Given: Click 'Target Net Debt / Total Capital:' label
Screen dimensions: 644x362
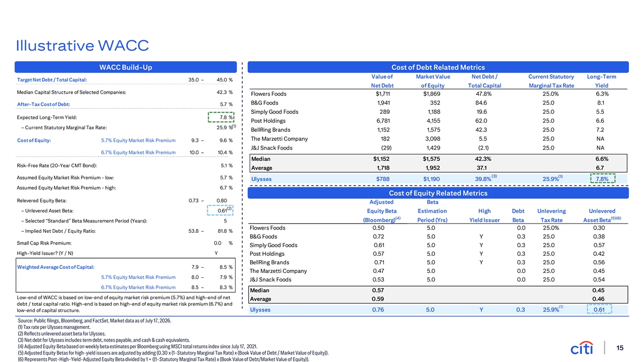Looking at the screenshot, I should [x=52, y=80].
